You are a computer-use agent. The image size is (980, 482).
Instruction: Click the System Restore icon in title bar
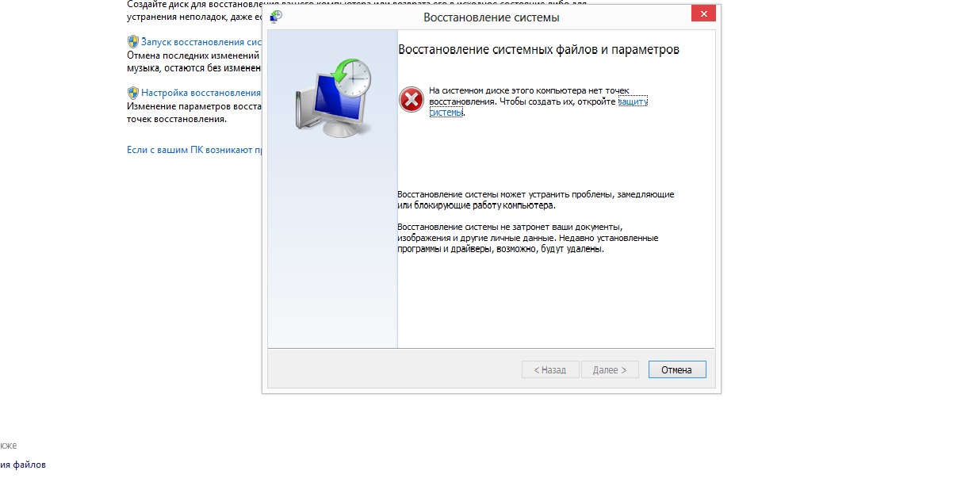coord(276,16)
